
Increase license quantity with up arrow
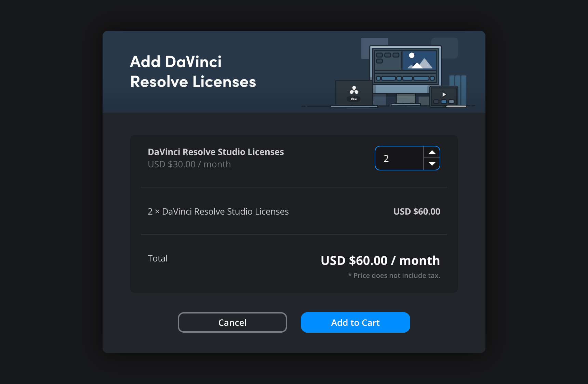(x=432, y=152)
